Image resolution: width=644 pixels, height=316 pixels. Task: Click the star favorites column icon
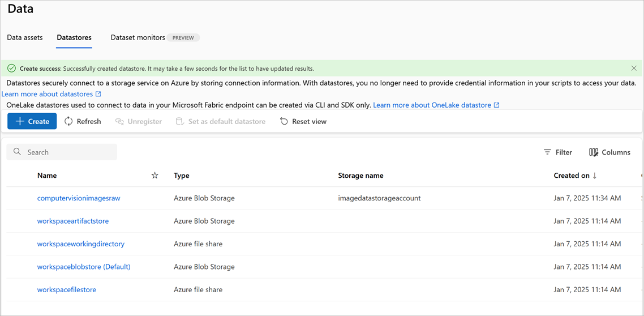click(x=155, y=176)
